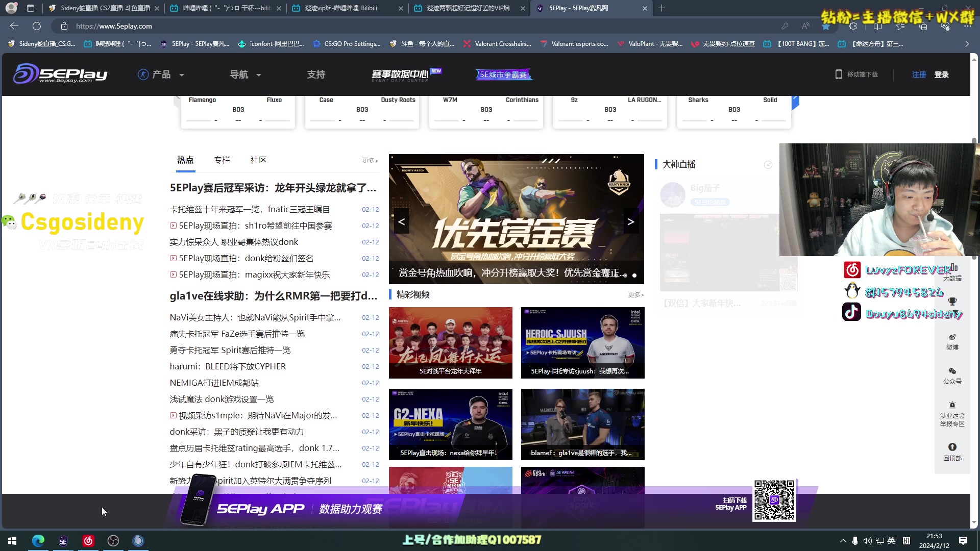Click the 注册 link
This screenshot has width=980, height=551.
pyautogui.click(x=919, y=74)
